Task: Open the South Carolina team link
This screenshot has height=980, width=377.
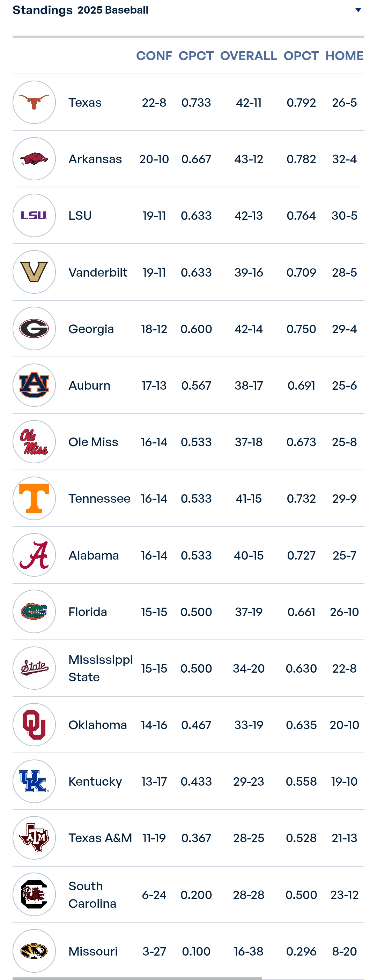Action: 93,895
